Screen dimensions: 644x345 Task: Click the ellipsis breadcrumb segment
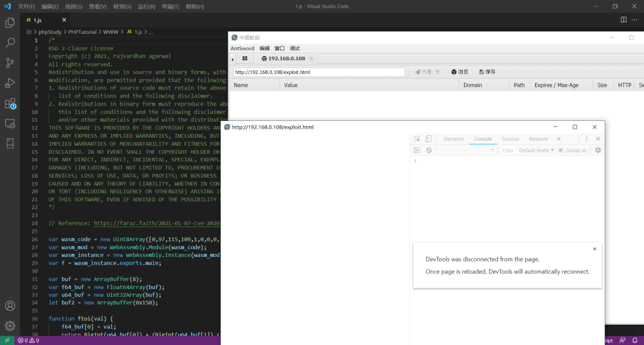pos(151,32)
